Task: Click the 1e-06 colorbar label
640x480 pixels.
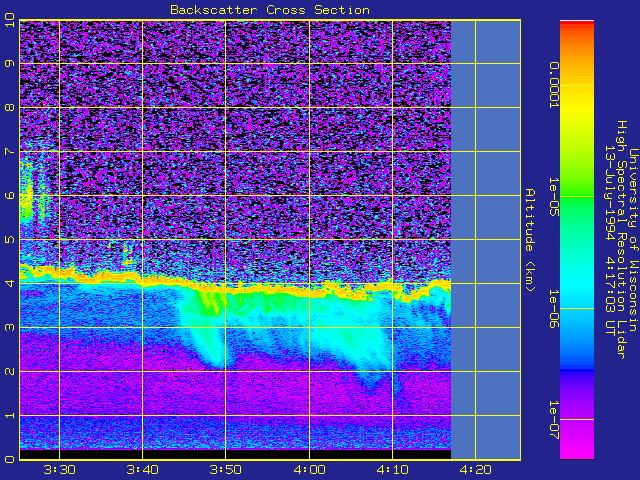Action: pyautogui.click(x=554, y=309)
